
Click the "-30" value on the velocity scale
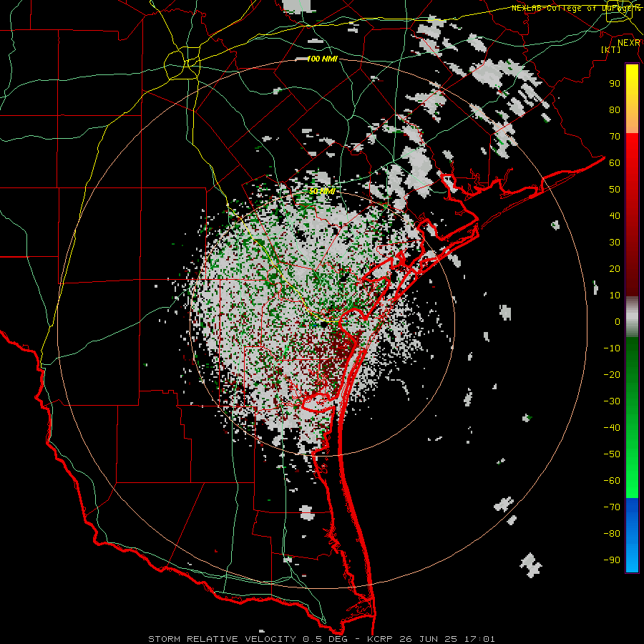tap(612, 401)
